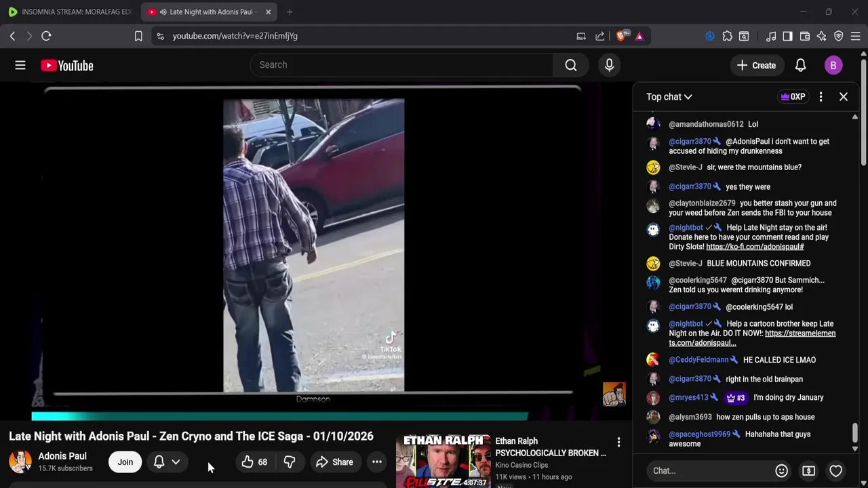
Task: Click @spaceghost9969 'Hahahaha that guys awesome' message
Action: (739, 439)
